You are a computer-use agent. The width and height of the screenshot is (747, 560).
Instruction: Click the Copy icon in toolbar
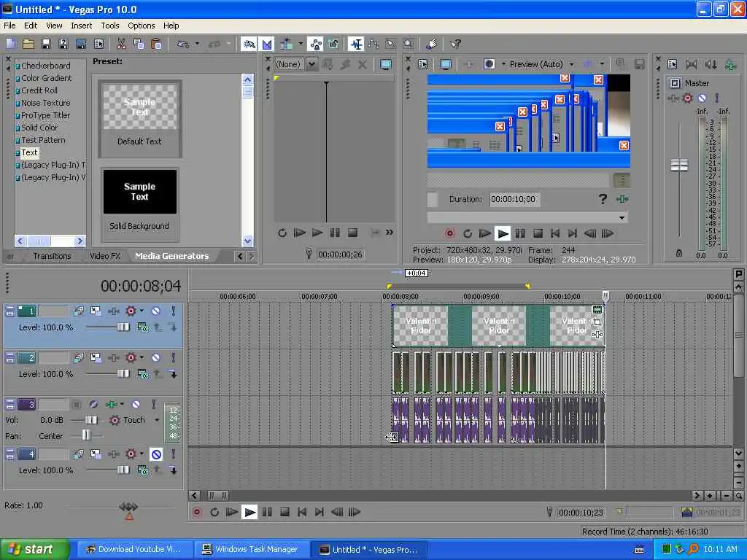(139, 44)
